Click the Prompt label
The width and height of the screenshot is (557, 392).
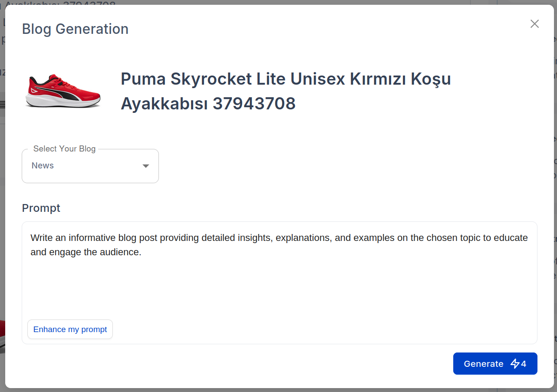[x=41, y=208]
